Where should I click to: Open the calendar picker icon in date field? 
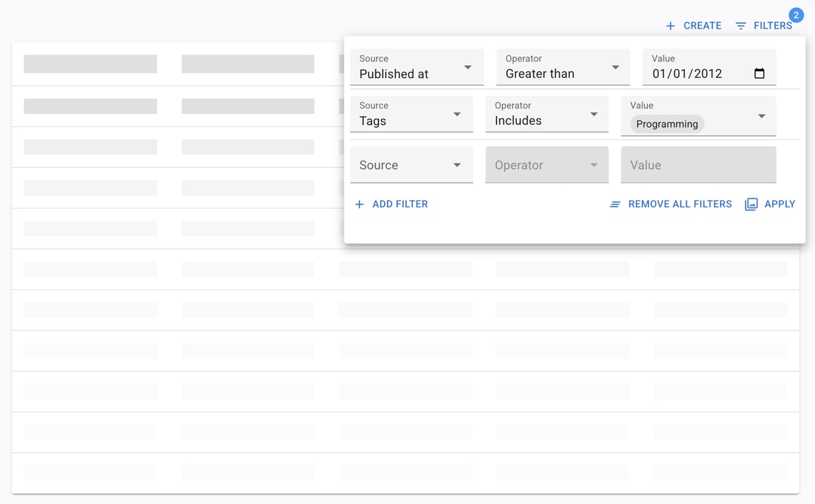coord(759,73)
